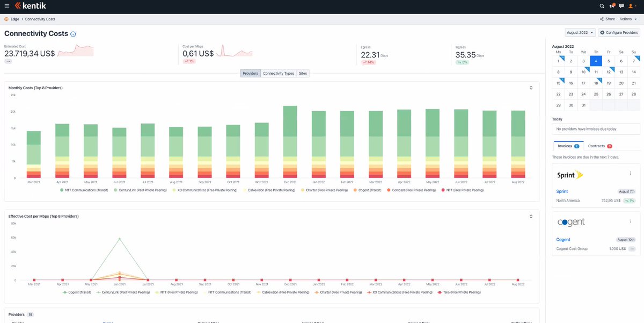The height and width of the screenshot is (323, 644).
Task: Select the Connectivity Types tab
Action: tap(279, 73)
